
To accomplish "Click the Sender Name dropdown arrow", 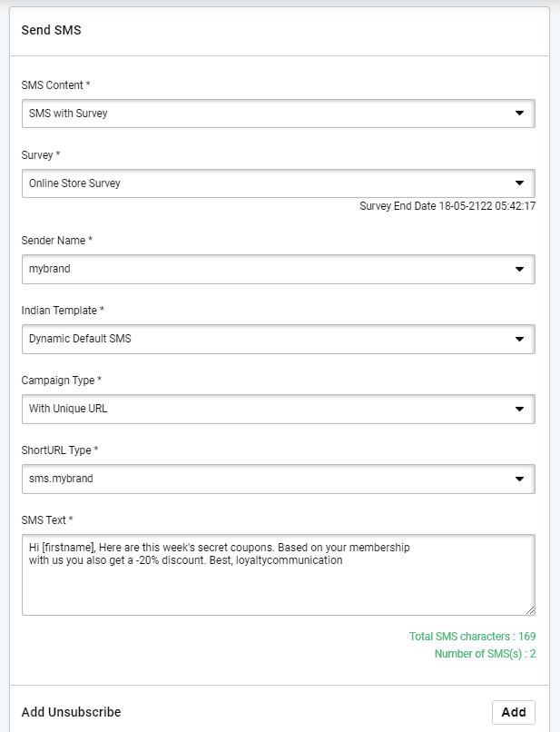I will click(x=519, y=269).
